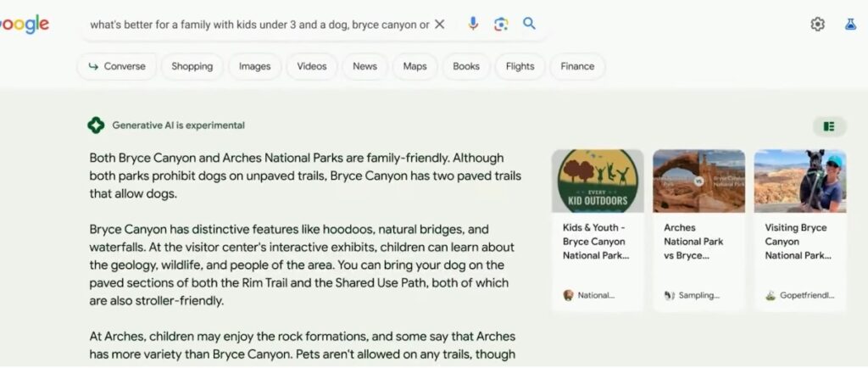The image size is (868, 368).
Task: Click the magnifying glass search icon
Action: (x=529, y=23)
